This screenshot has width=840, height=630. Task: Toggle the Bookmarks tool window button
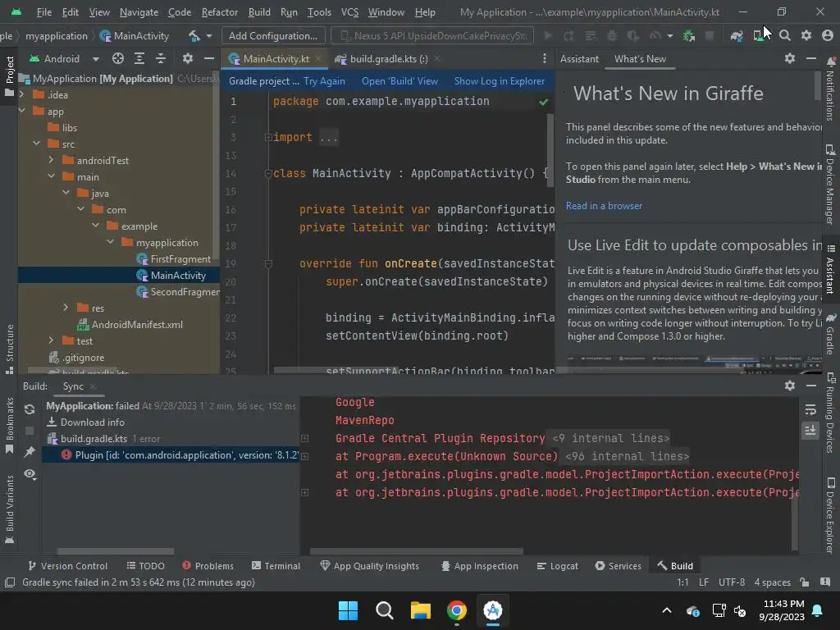click(x=9, y=426)
